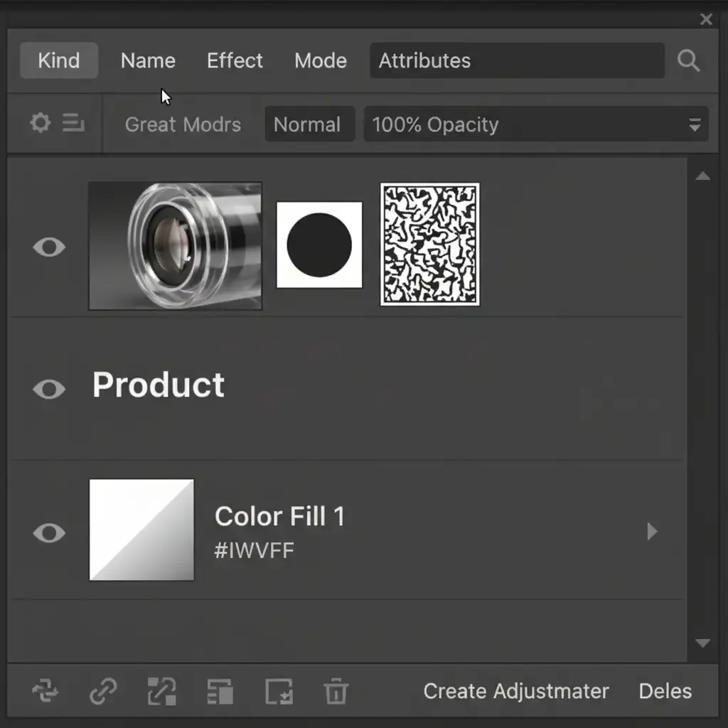The height and width of the screenshot is (728, 728).
Task: Click the checkmark square icon in bottom bar
Action: [278, 690]
